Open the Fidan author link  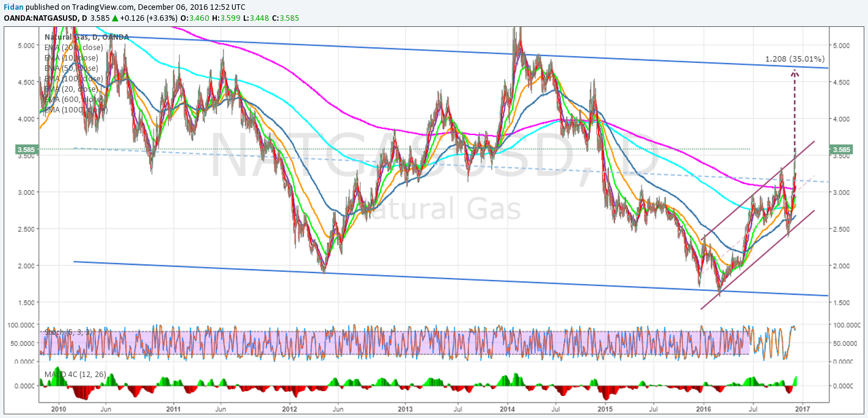click(14, 7)
